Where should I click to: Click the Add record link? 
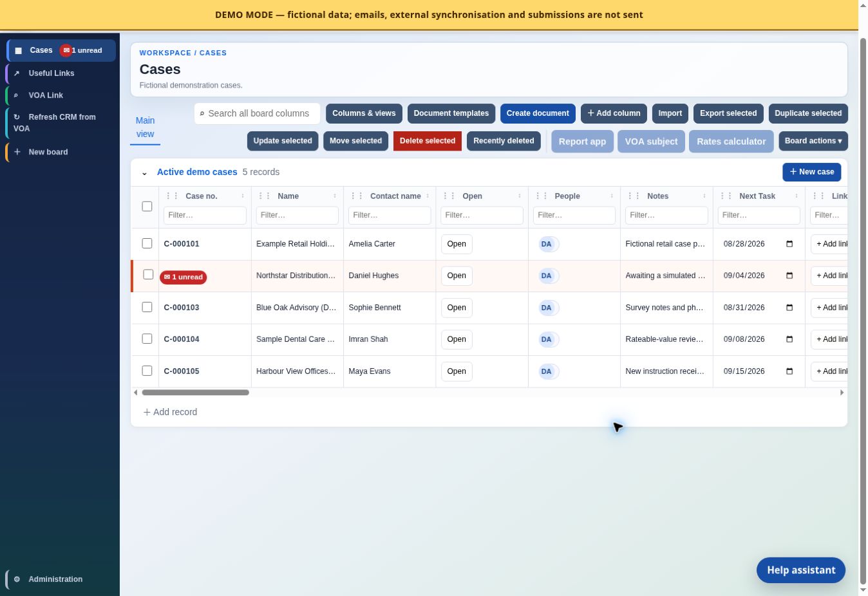[170, 412]
